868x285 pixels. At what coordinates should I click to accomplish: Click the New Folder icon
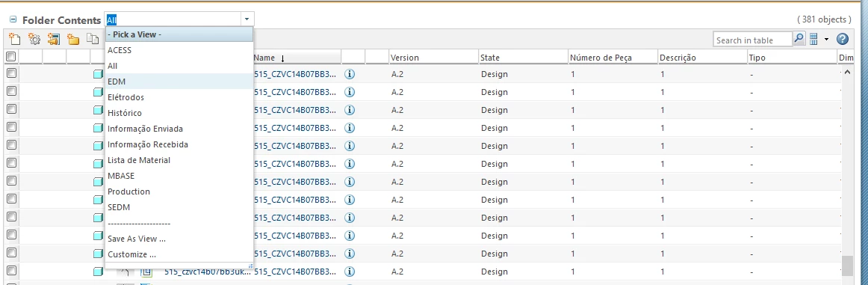(73, 39)
